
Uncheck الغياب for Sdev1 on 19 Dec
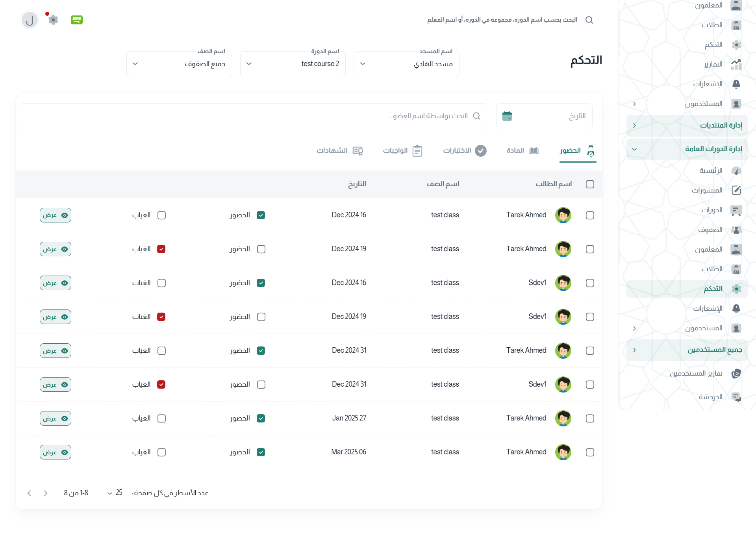coord(161,317)
